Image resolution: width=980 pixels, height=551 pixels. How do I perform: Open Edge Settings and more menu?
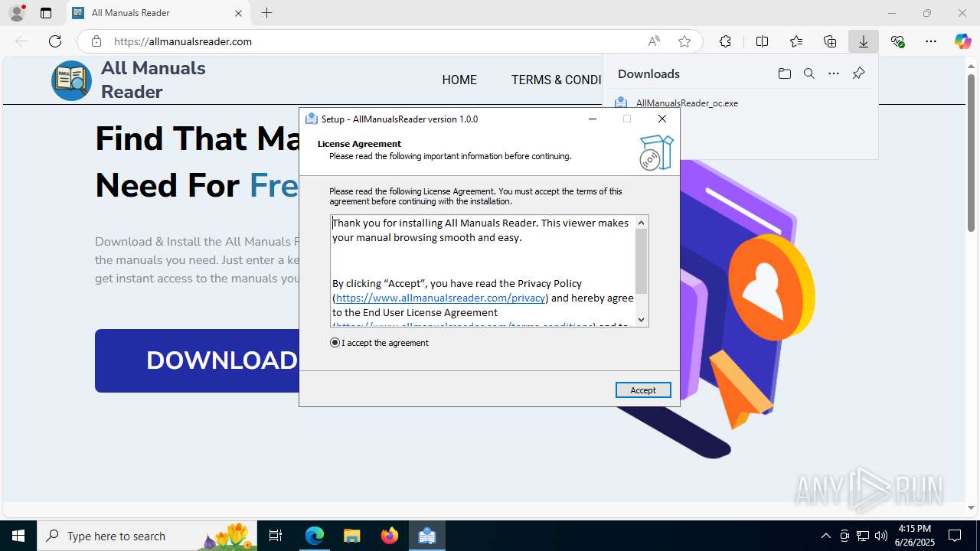coord(931,41)
